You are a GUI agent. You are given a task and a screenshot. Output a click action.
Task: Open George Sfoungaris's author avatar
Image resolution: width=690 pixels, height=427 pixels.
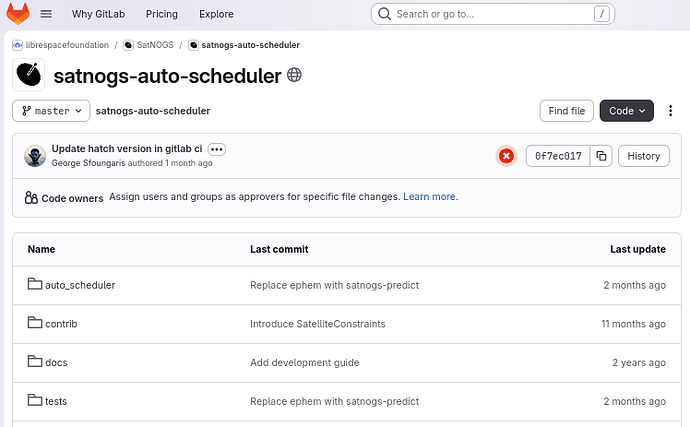click(x=35, y=156)
